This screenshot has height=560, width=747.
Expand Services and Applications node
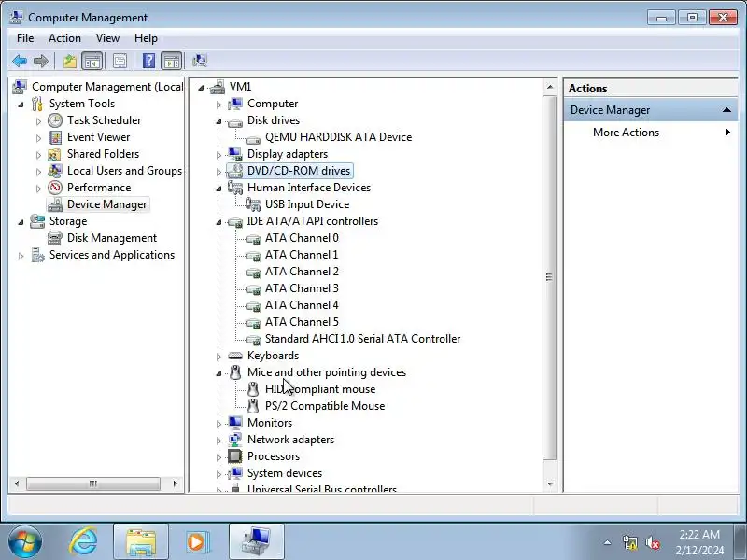click(21, 256)
